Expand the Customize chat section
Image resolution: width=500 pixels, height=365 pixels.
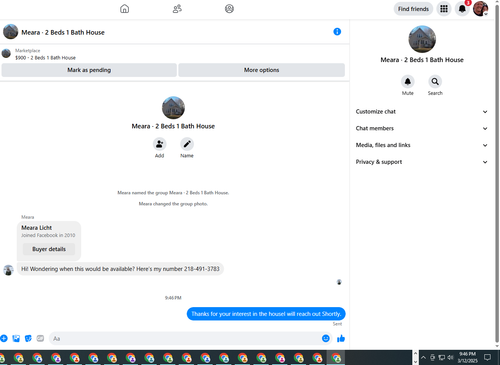pos(422,112)
